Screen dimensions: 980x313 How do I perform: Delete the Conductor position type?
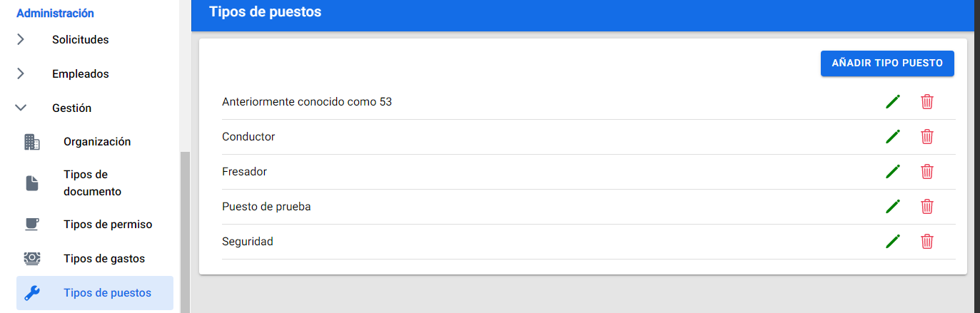click(x=926, y=137)
